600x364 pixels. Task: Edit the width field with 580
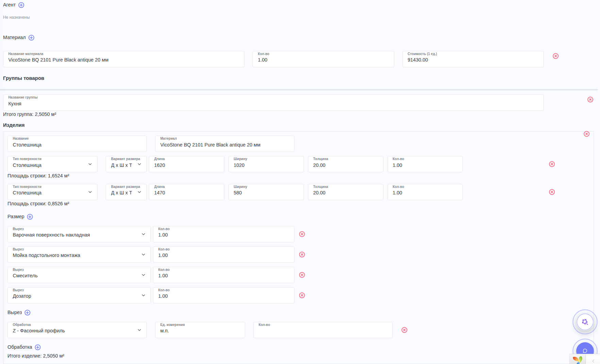(266, 192)
